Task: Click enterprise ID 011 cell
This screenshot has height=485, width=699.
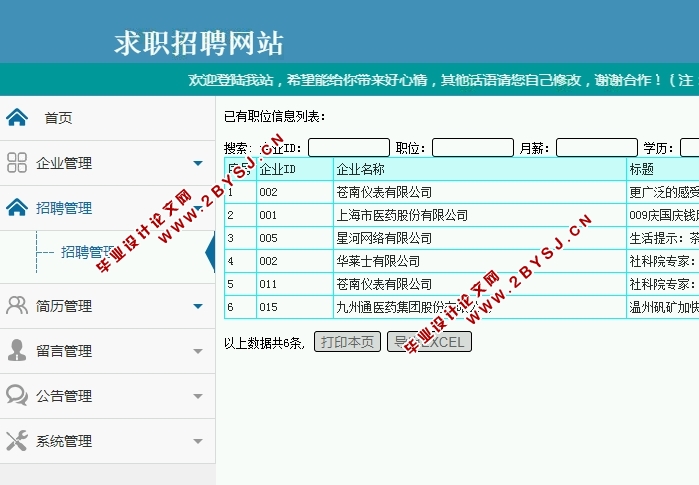Action: pyautogui.click(x=295, y=284)
